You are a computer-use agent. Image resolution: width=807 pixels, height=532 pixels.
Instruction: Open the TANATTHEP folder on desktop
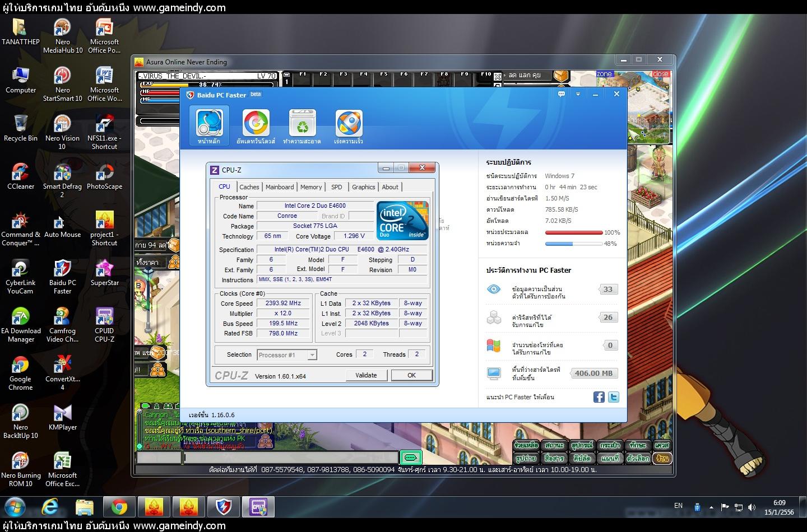pos(21,32)
